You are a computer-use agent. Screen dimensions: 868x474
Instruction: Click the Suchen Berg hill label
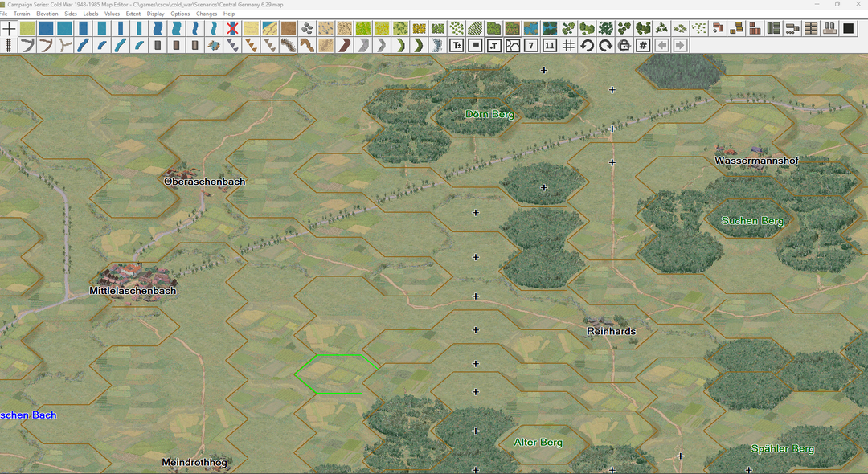pyautogui.click(x=752, y=221)
